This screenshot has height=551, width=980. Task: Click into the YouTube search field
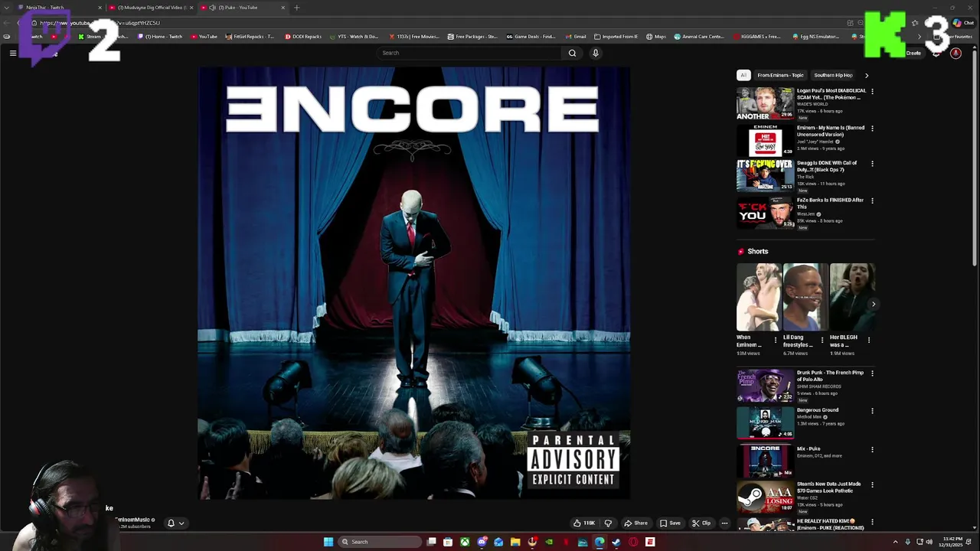coord(471,53)
